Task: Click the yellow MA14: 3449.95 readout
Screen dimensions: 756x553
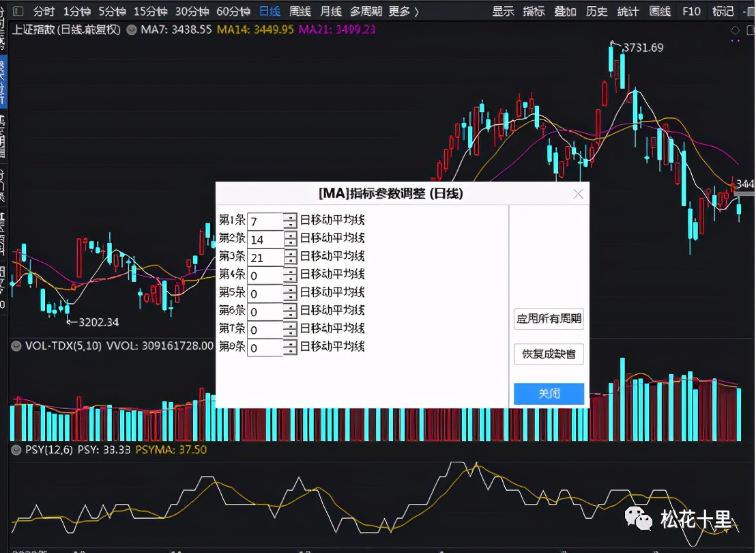Action: pos(255,30)
